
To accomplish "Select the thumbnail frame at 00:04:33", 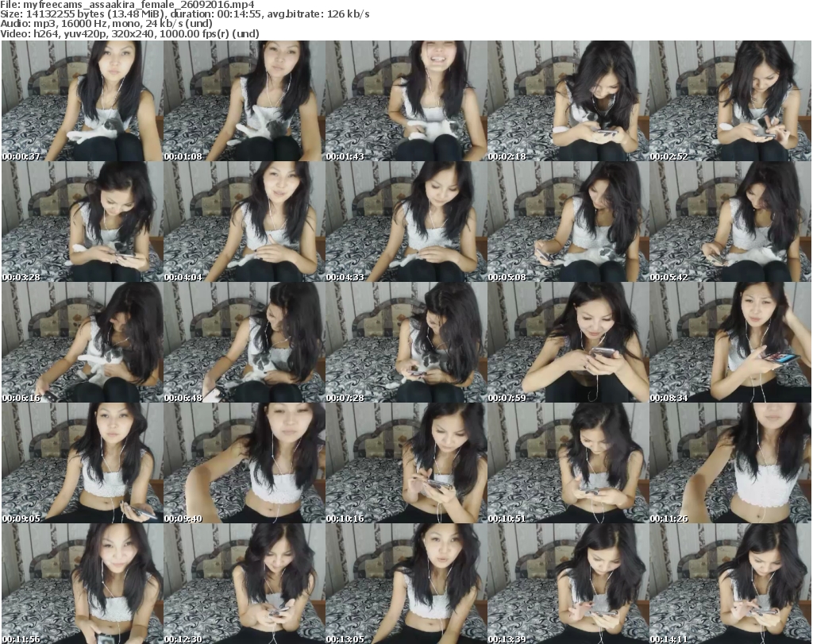I will (406, 222).
